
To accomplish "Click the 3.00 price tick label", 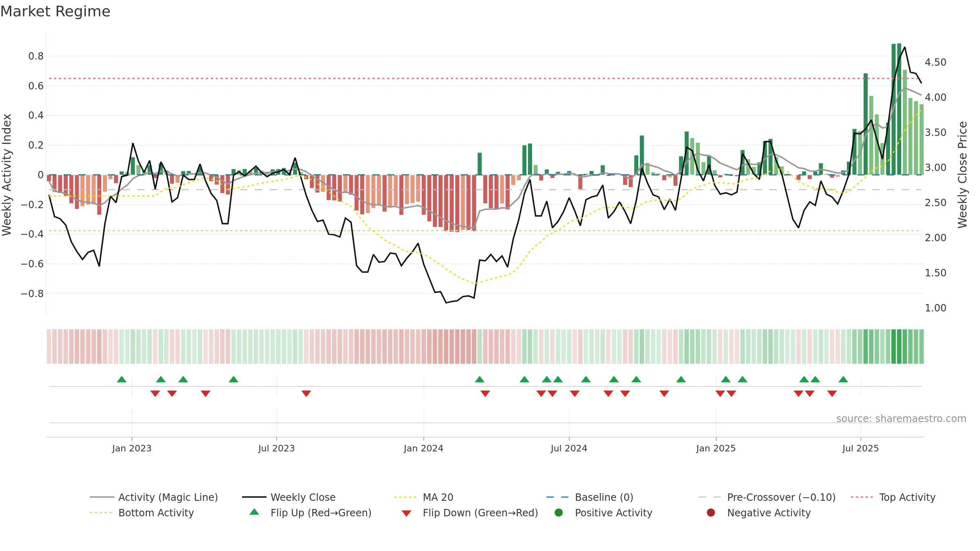I will click(x=935, y=168).
